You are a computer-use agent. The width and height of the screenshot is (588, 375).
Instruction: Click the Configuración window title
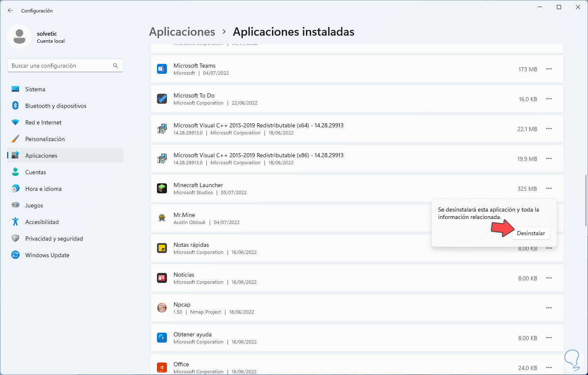37,10
